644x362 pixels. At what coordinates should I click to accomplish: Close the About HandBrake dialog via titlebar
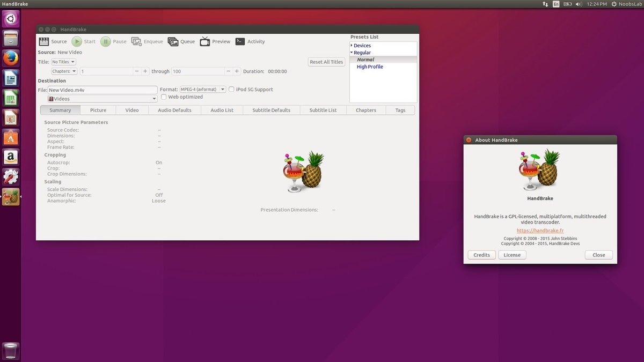coord(469,140)
